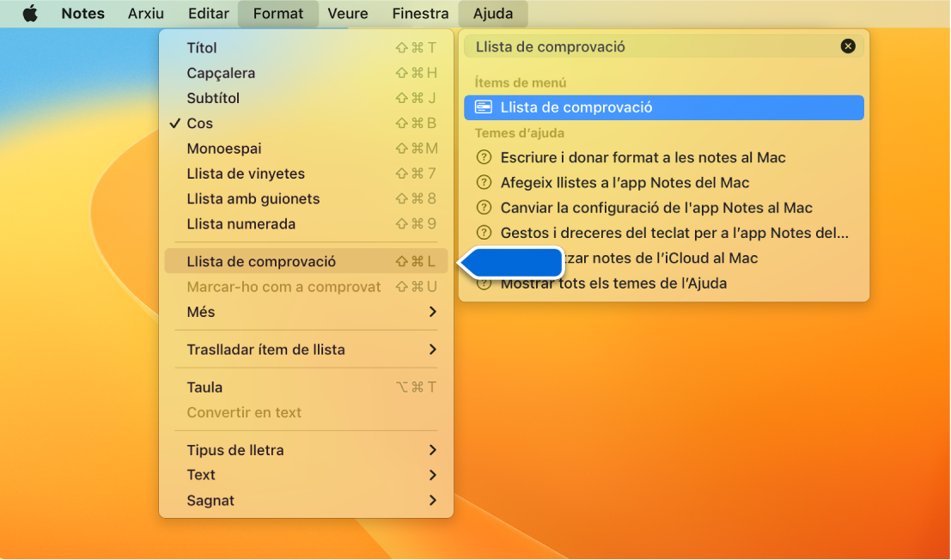951x560 pixels.
Task: Expand the Tipus de lletra submenu
Action: [x=307, y=450]
